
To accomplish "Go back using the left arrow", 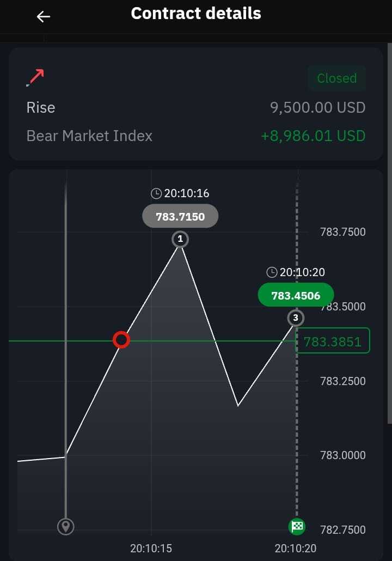I will click(x=44, y=17).
